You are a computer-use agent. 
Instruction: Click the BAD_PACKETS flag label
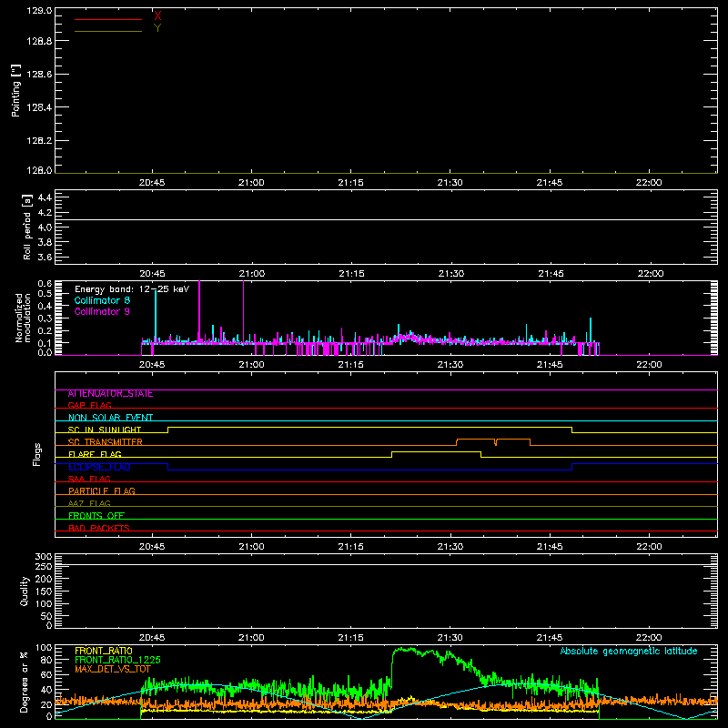coord(99,528)
